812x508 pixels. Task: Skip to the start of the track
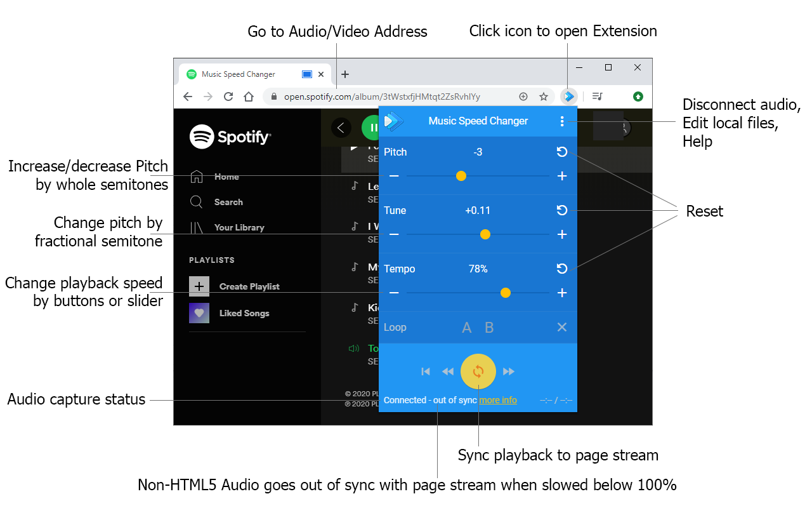point(426,371)
